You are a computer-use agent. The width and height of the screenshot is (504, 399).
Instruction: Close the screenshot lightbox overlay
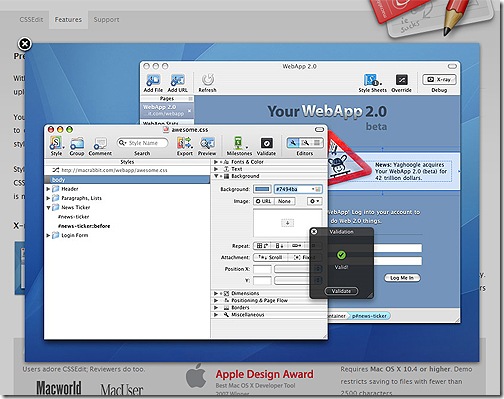click(25, 44)
